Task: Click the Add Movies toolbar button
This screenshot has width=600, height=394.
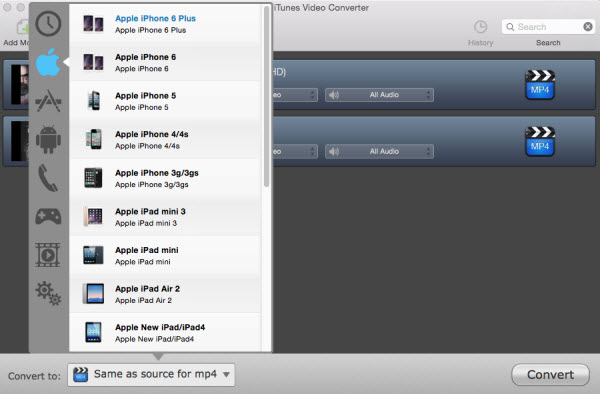Action: (16, 33)
